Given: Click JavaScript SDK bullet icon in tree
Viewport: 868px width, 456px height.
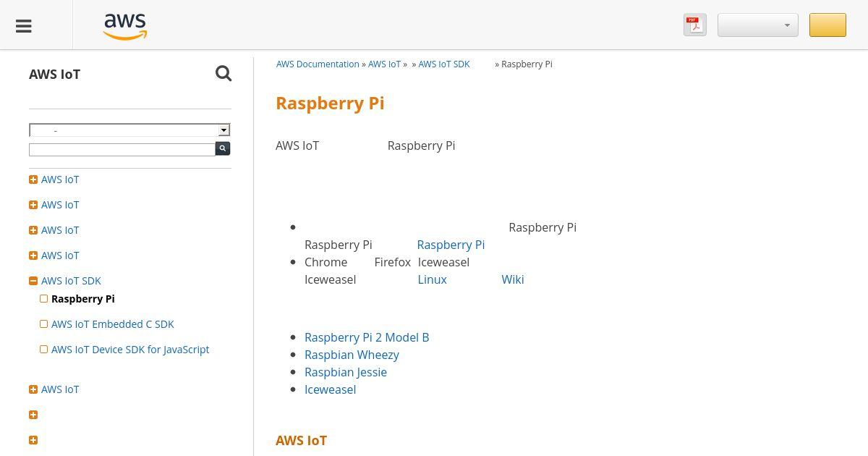Looking at the screenshot, I should pos(44,350).
